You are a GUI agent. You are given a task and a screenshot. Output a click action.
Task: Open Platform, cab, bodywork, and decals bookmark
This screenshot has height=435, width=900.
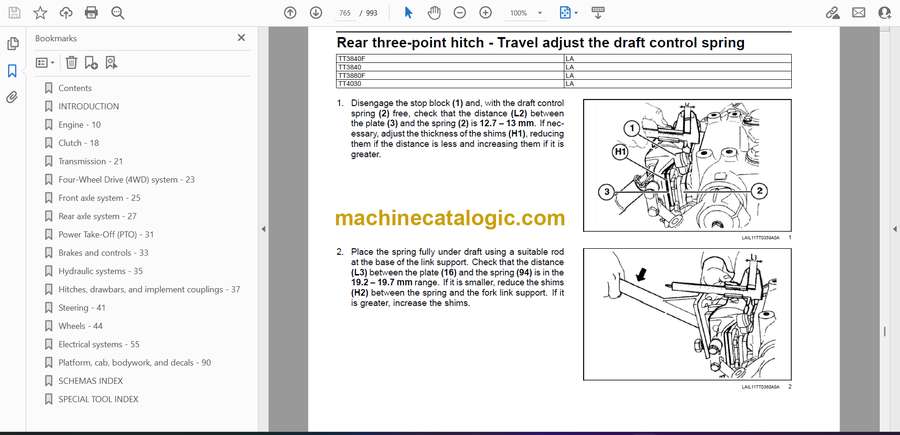(134, 363)
